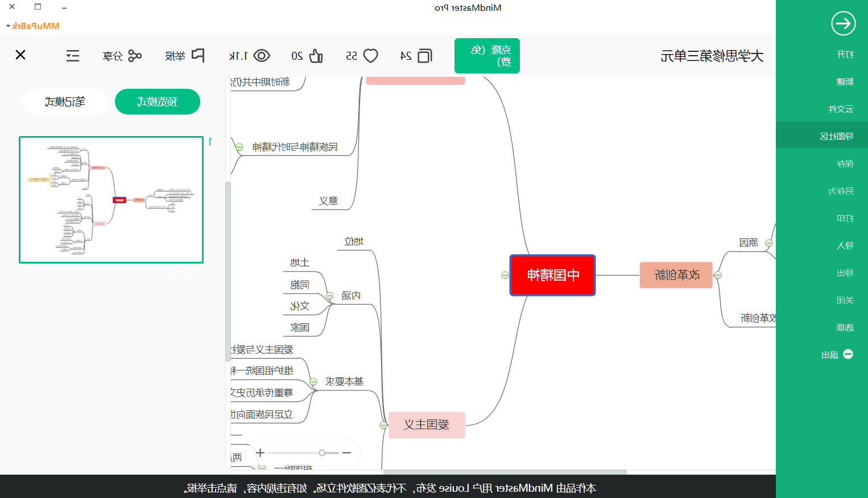Click the 文化 subtopic
Viewport: 868px width, 498px height.
[300, 306]
